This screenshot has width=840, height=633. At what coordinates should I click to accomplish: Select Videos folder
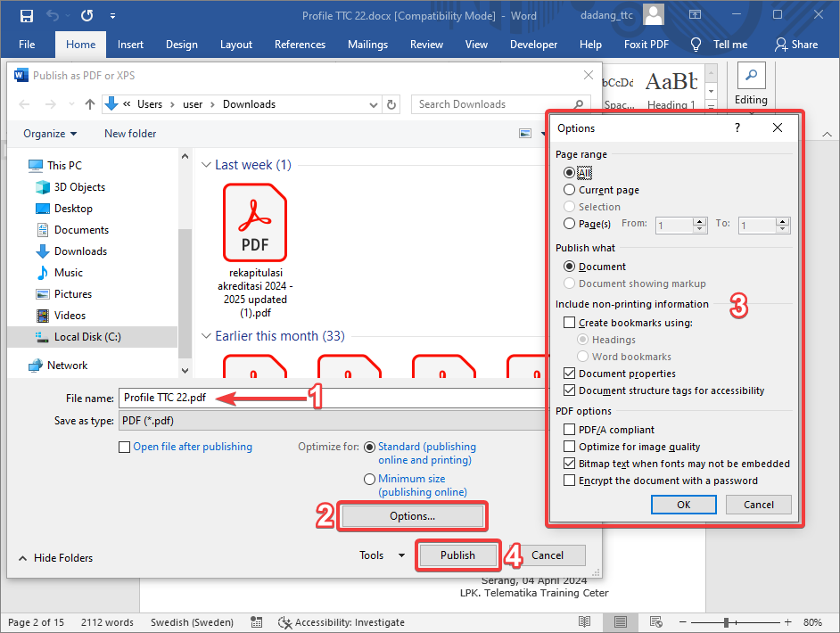point(61,316)
